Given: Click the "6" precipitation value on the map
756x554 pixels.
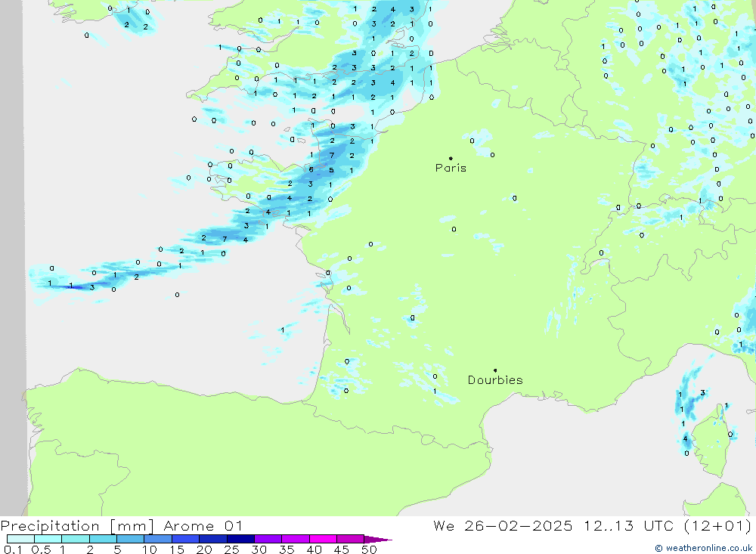Looking at the screenshot, I should [311, 170].
